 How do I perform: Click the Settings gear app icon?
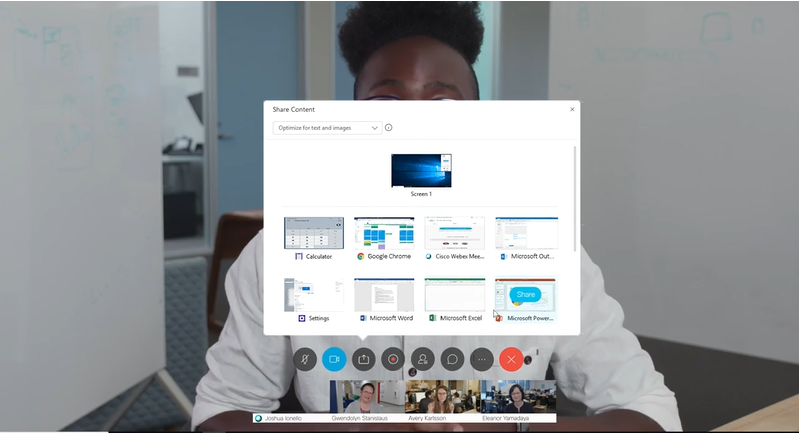[x=302, y=318]
